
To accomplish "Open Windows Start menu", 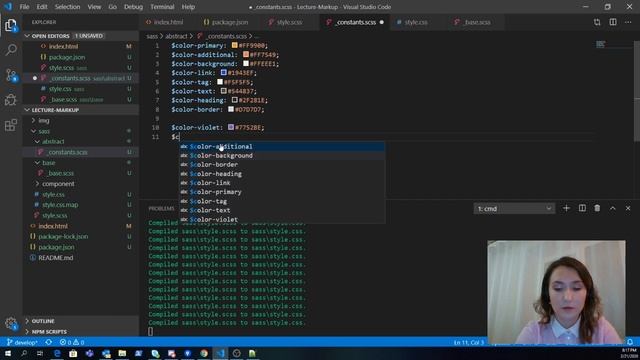I will 8,353.
